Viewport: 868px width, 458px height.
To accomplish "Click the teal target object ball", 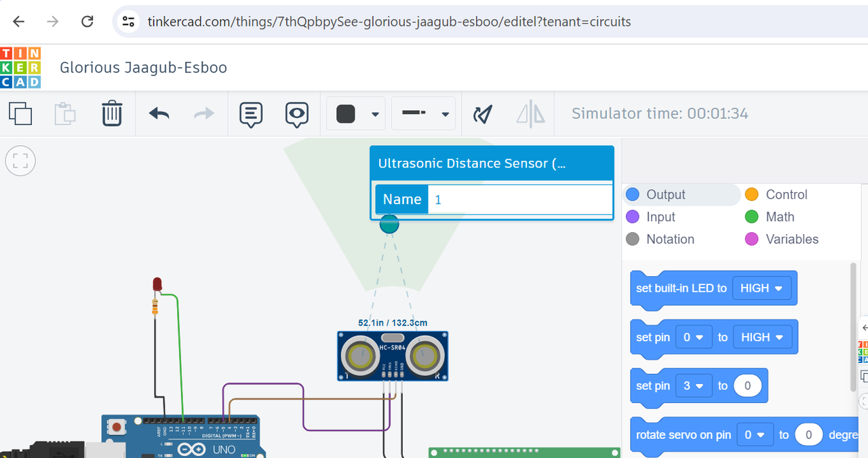I will (389, 224).
